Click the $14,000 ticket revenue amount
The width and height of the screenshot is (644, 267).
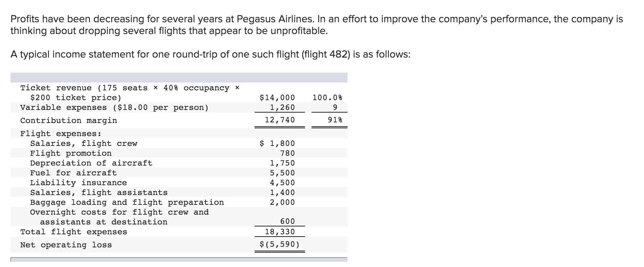point(277,98)
